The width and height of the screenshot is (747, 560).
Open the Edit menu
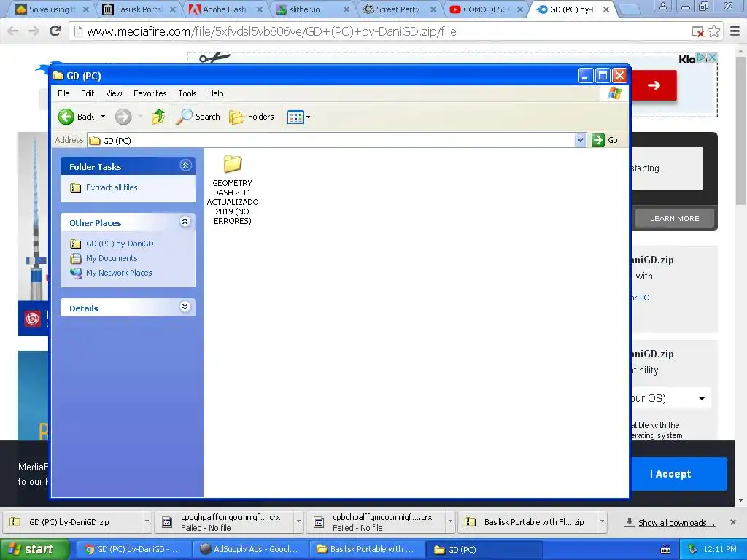pos(88,93)
